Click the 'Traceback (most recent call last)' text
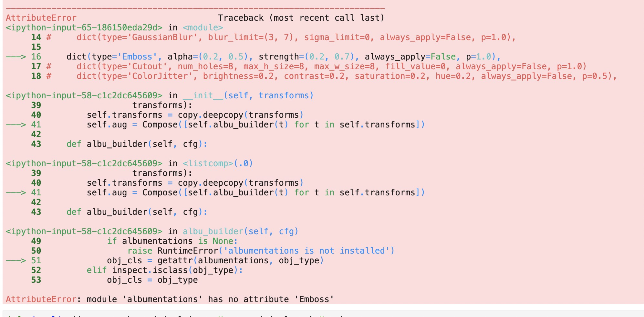 coord(302,18)
